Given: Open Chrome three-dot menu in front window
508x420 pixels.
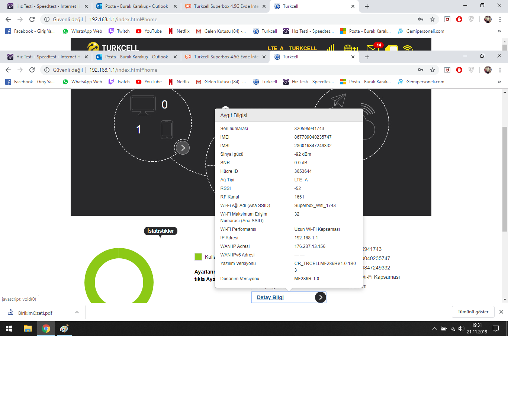Looking at the screenshot, I should tap(500, 70).
